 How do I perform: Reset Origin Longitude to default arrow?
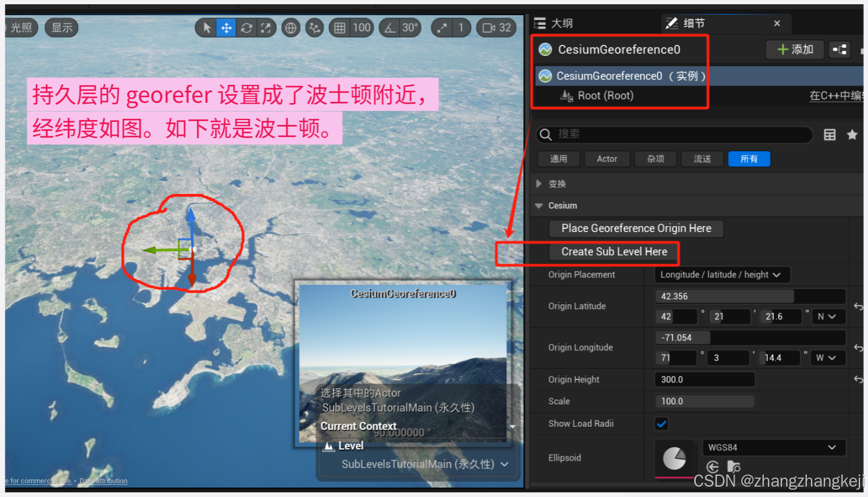(x=858, y=348)
